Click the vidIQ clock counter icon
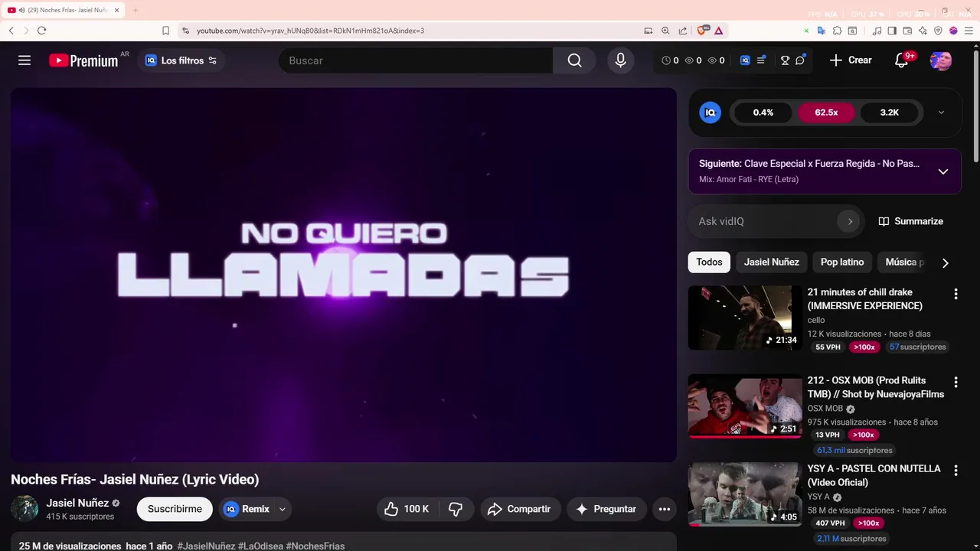 coord(665,60)
